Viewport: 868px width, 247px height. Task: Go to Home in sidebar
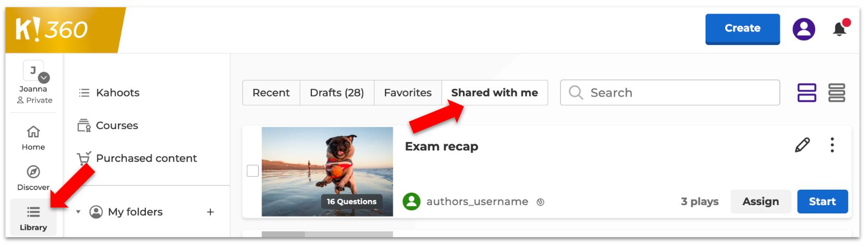coord(33,137)
